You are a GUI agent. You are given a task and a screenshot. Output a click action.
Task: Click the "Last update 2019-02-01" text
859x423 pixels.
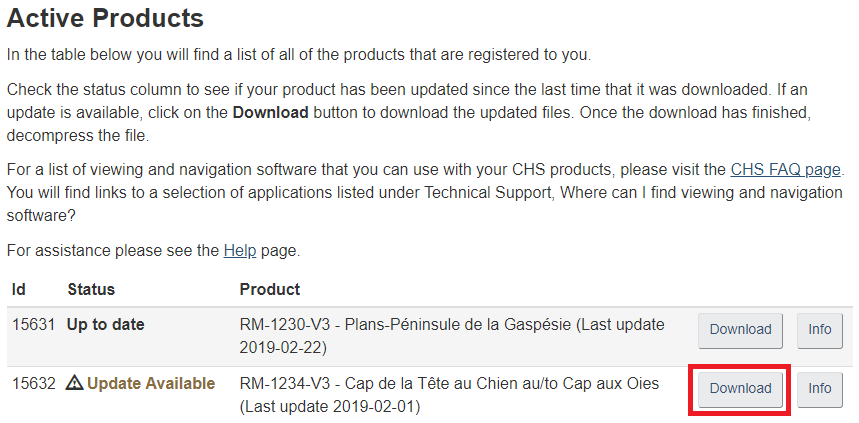pyautogui.click(x=331, y=407)
